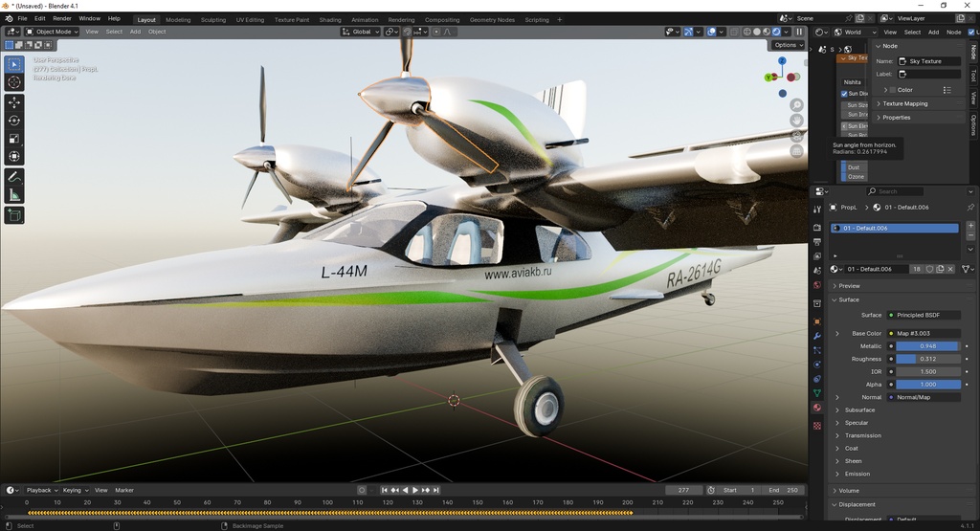
Task: Select the Scale tool
Action: click(x=14, y=139)
